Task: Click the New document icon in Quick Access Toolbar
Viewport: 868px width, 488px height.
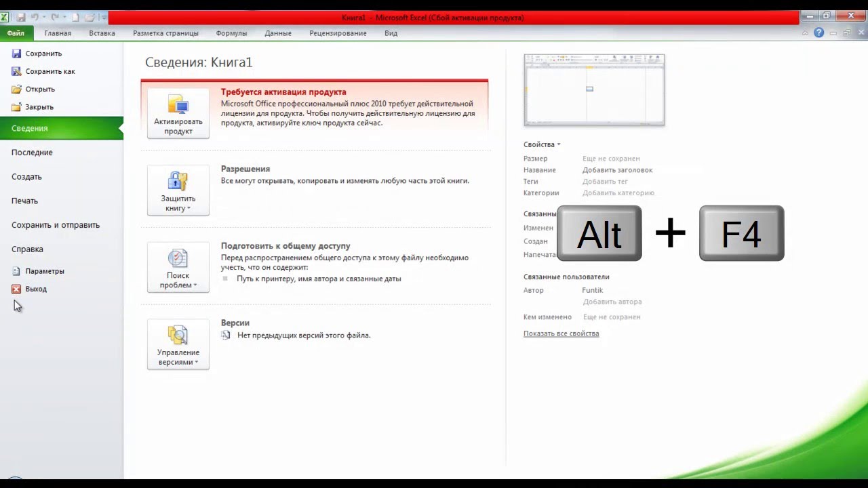Action: point(75,17)
